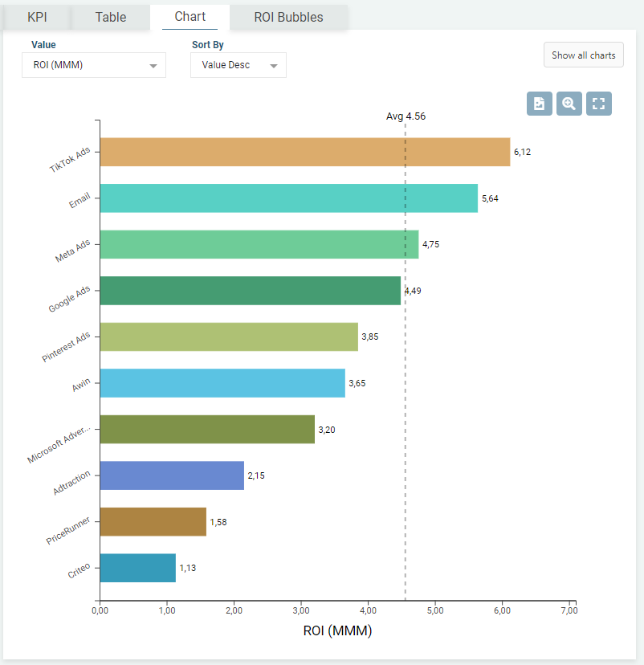Open the Value dropdown showing ROI (MMM)
The image size is (644, 665).
94,65
